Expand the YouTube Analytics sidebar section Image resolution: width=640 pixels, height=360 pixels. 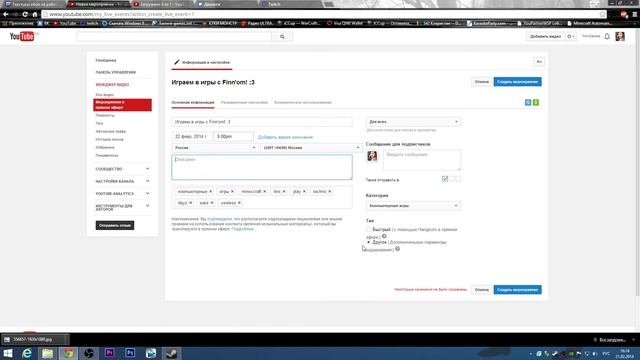[x=122, y=193]
